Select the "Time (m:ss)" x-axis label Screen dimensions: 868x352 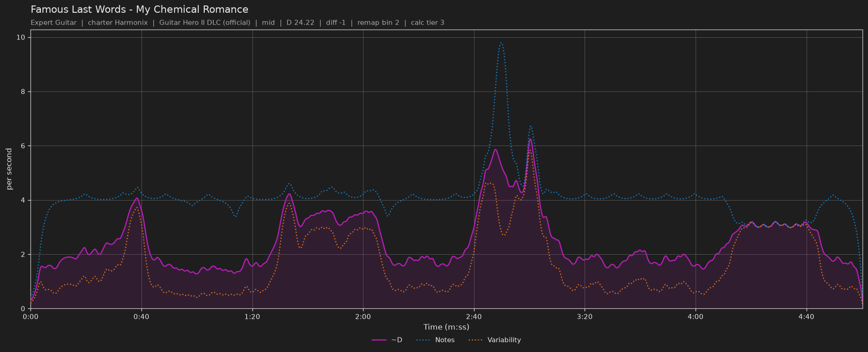(446, 327)
